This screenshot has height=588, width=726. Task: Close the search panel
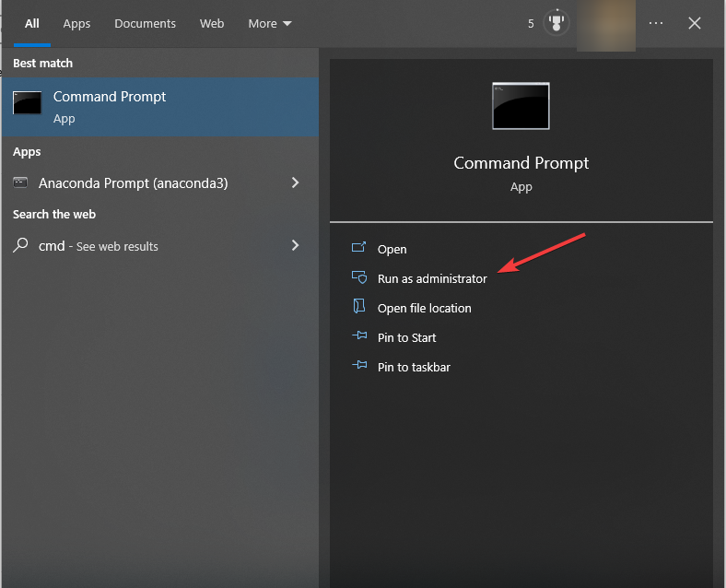695,23
